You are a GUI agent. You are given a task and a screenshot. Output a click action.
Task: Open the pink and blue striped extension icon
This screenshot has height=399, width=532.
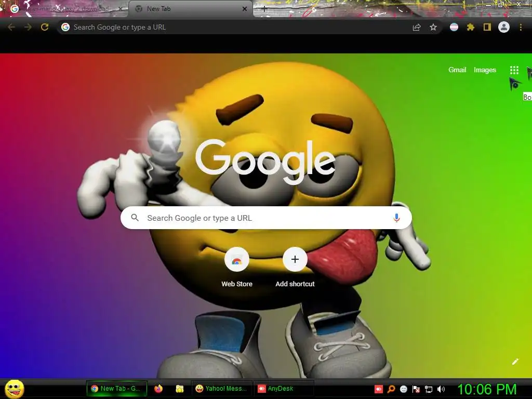pos(454,27)
